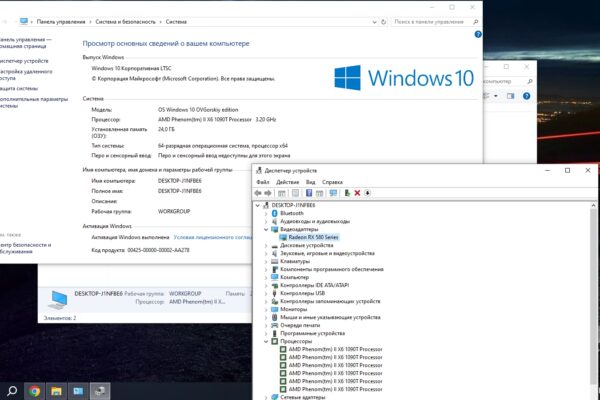Click the Контроллеры USB plug icon
The image size is (600, 400).
pyautogui.click(x=274, y=293)
